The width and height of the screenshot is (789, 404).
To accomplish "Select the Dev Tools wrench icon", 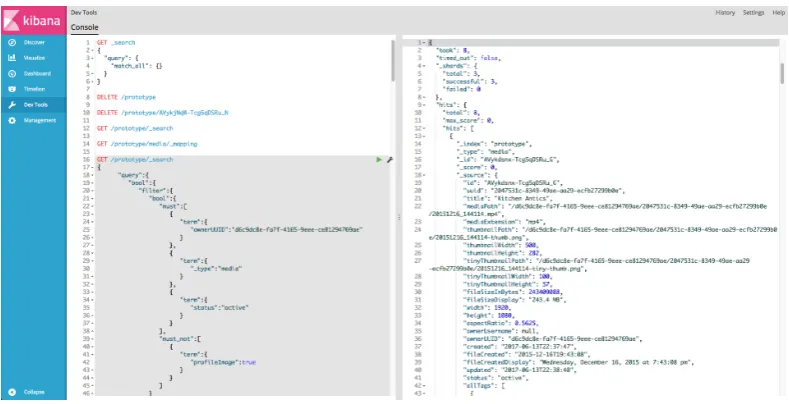I will [13, 105].
